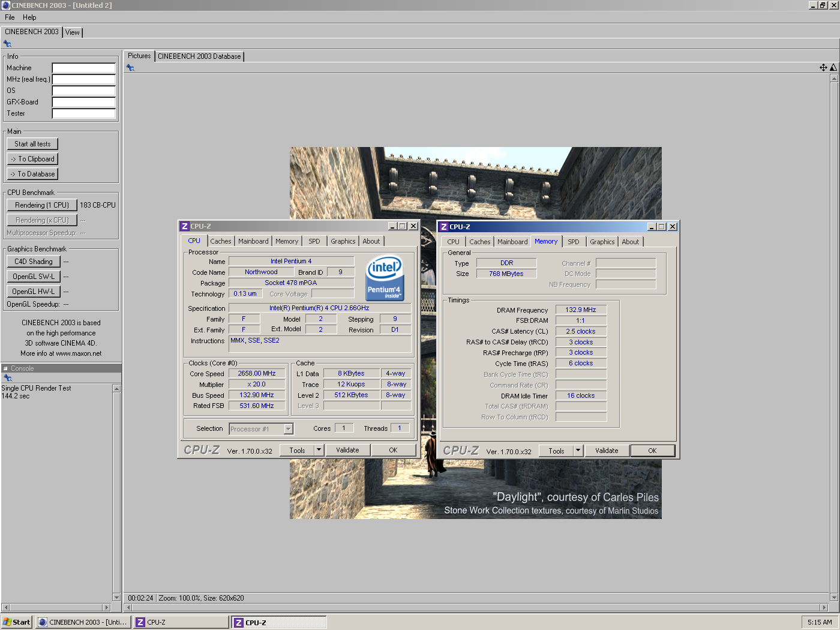Click the pin icon under the CINEBENCH 2003 tab
Image resolution: width=840 pixels, height=630 pixels.
[x=7, y=44]
